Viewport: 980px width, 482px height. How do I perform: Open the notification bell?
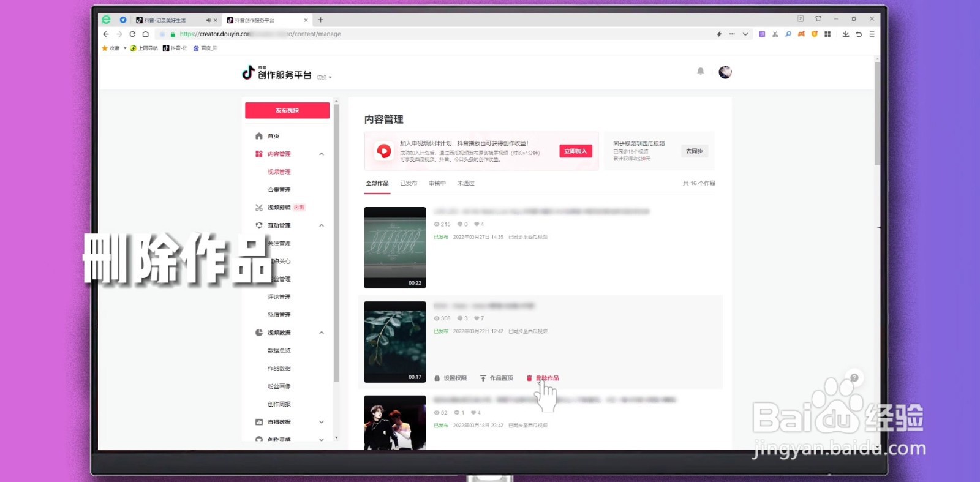pos(701,72)
